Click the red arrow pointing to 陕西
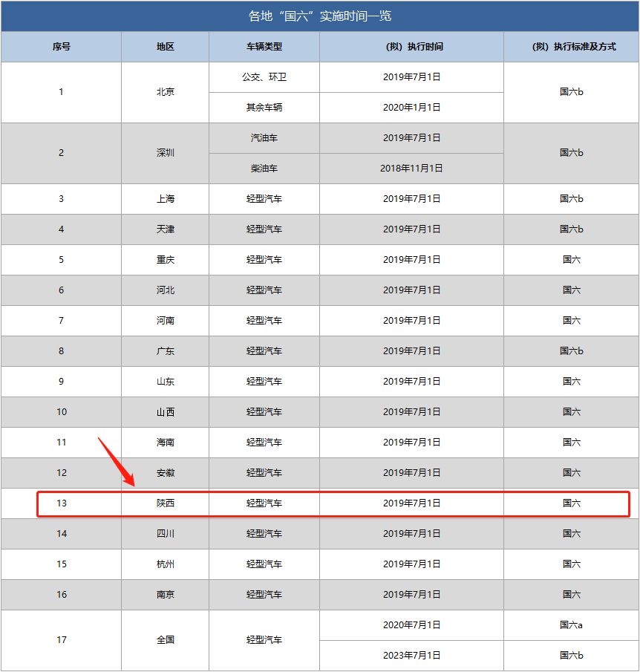 pyautogui.click(x=117, y=462)
